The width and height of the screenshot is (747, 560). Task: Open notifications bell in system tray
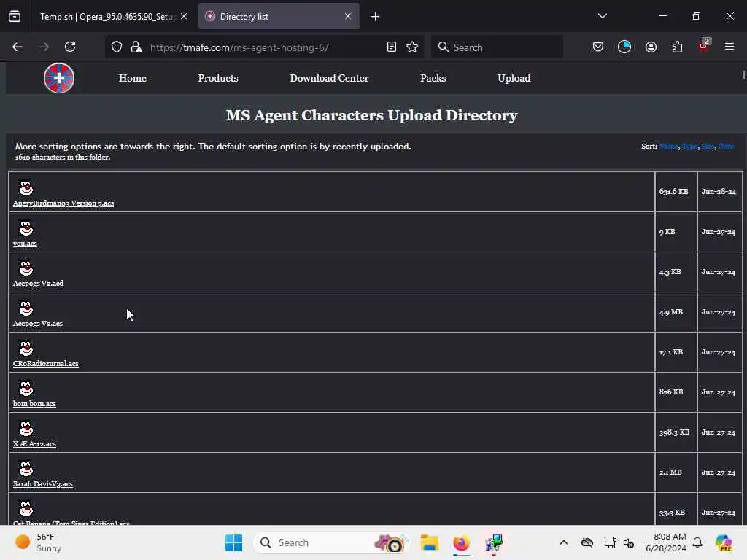(697, 542)
